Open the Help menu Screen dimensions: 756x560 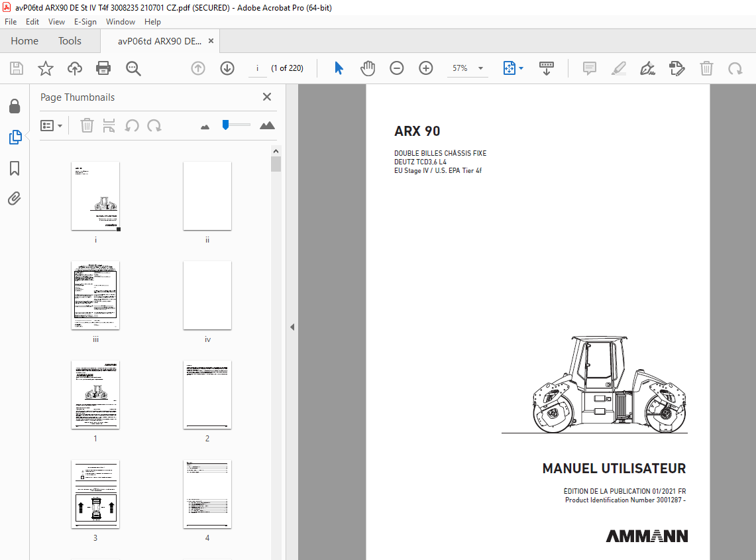click(152, 22)
